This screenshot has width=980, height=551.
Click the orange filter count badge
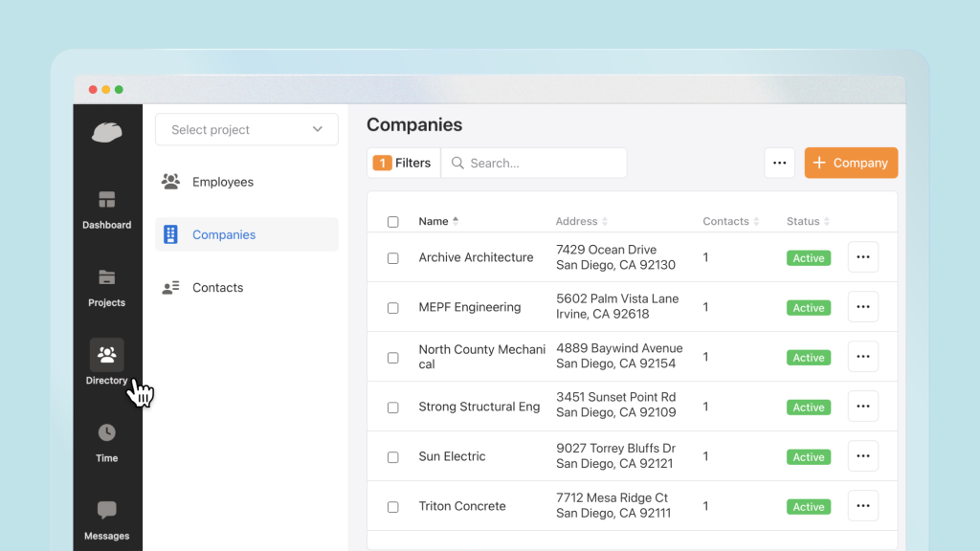[383, 163]
